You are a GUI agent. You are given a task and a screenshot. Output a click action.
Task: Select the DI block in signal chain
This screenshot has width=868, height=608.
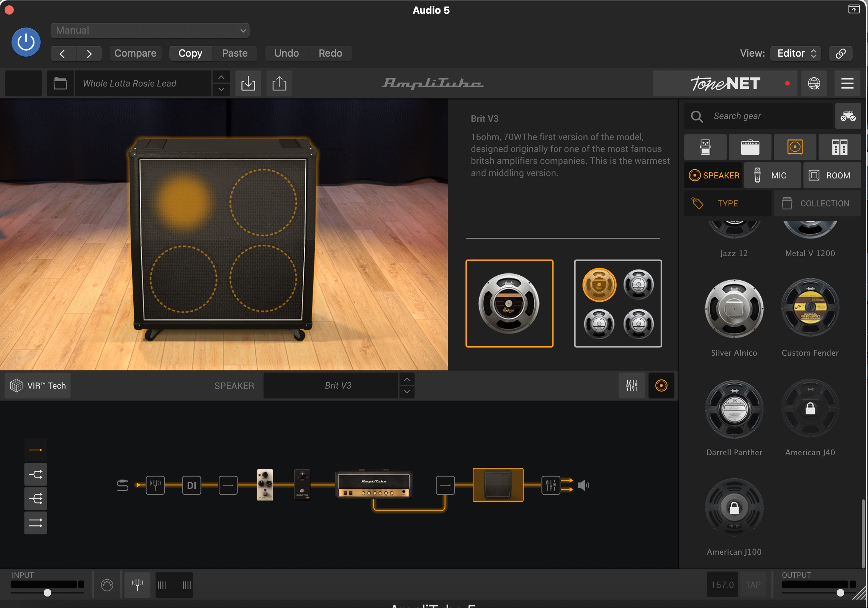(192, 485)
